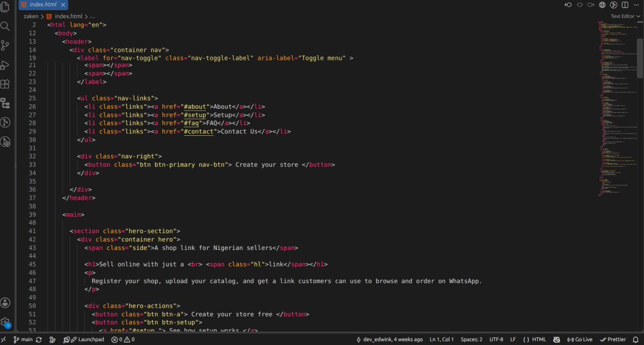Click the globe preview icon in editor toolbar
Viewport: 644px width, 345px height.
(602, 5)
